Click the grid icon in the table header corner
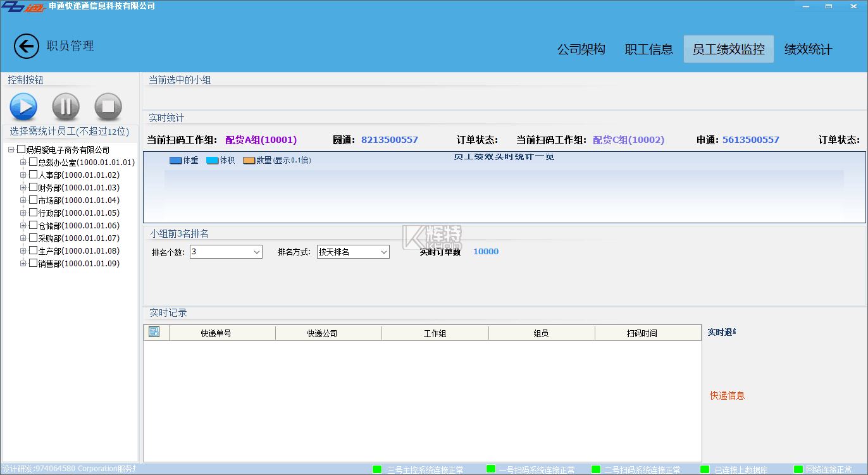Screen dimensions: 868x475 tap(154, 333)
